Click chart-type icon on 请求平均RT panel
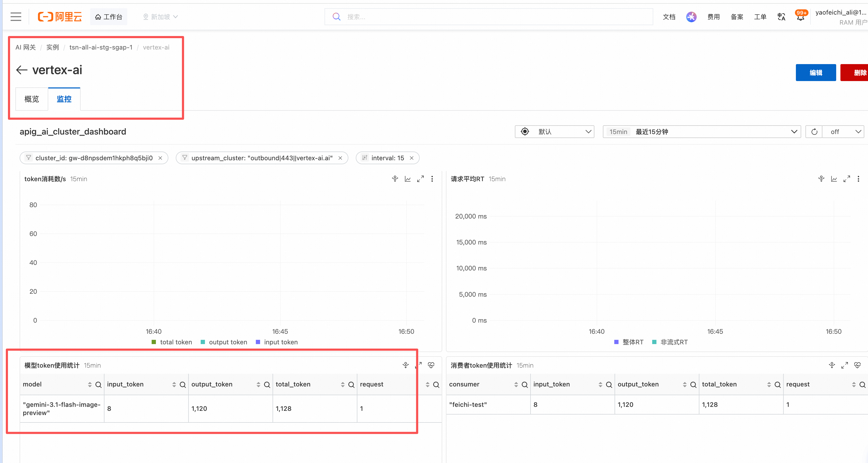The image size is (868, 463). click(x=834, y=179)
